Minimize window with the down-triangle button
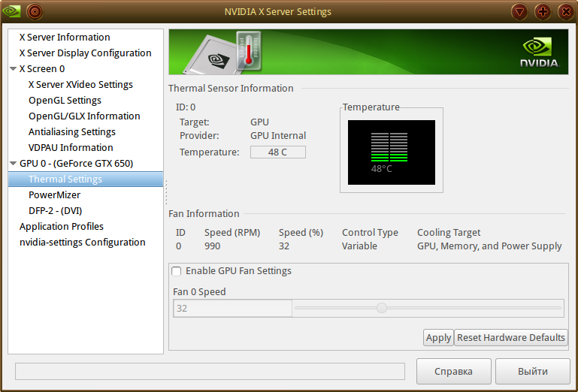 click(519, 12)
